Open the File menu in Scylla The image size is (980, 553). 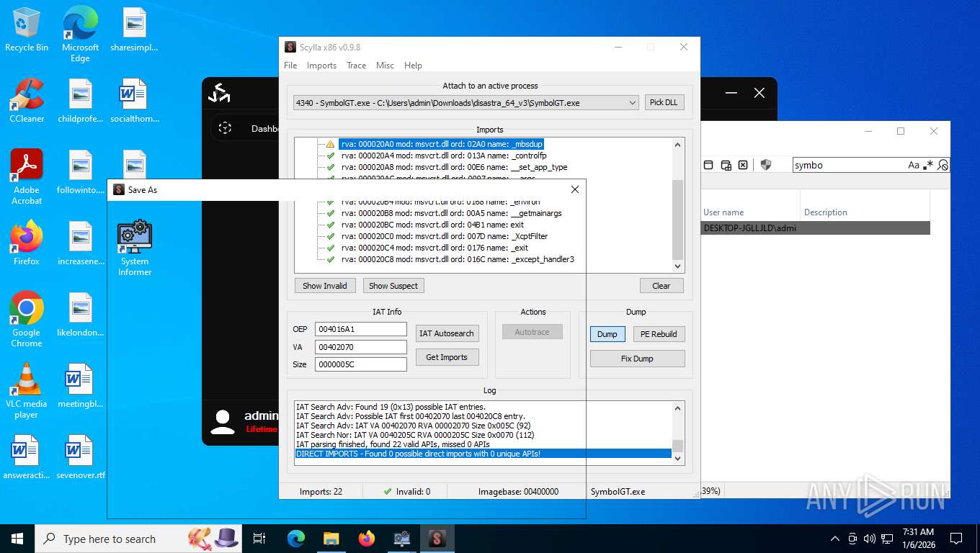tap(290, 66)
